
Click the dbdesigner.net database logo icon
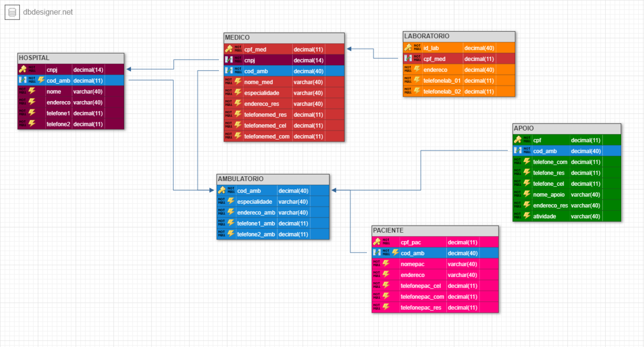(x=12, y=12)
